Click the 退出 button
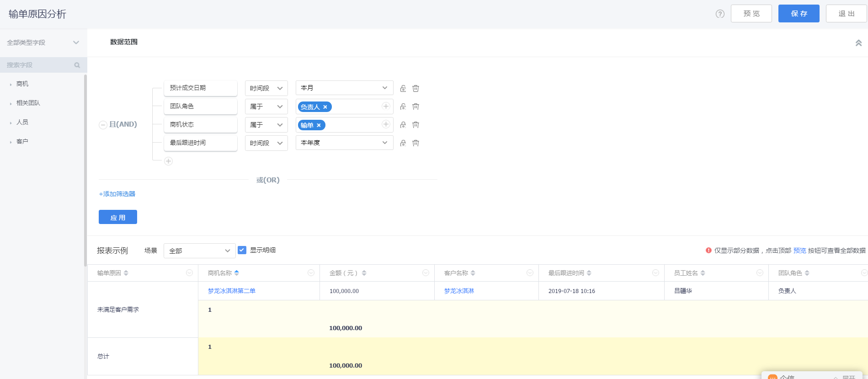 coord(847,14)
